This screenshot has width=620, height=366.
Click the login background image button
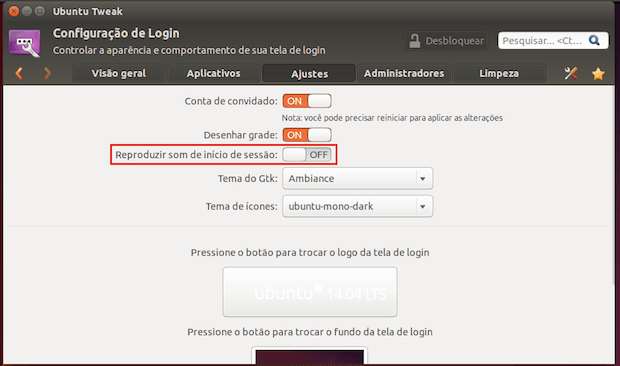[310, 356]
